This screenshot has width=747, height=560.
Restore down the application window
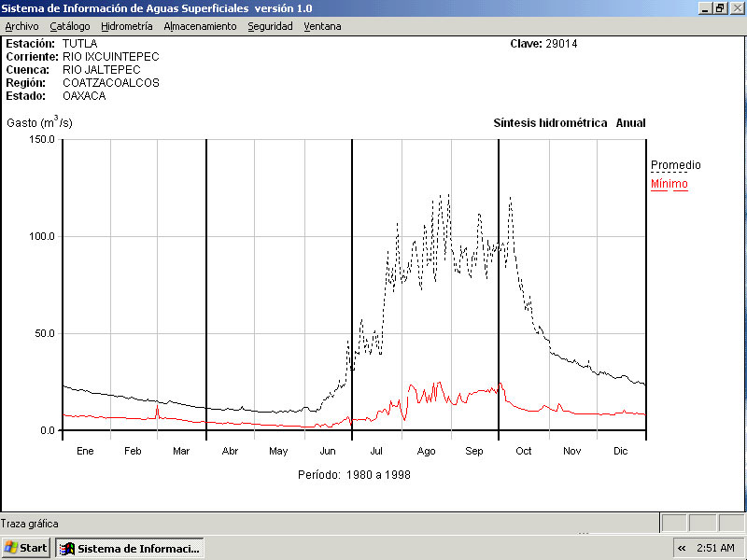(720, 8)
